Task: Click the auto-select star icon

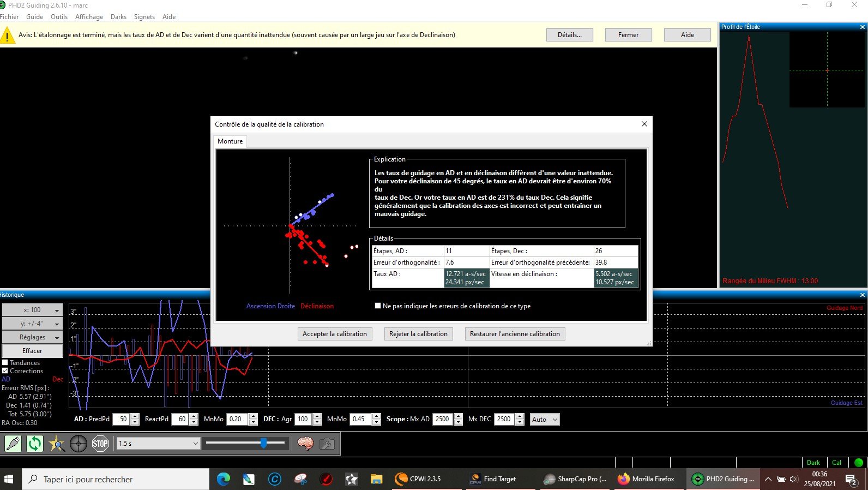Action: pyautogui.click(x=57, y=444)
